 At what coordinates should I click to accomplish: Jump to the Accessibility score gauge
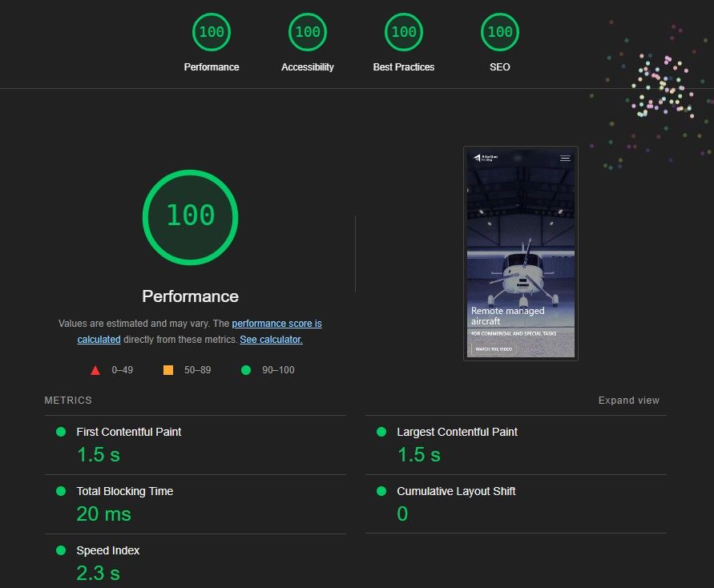tap(308, 33)
